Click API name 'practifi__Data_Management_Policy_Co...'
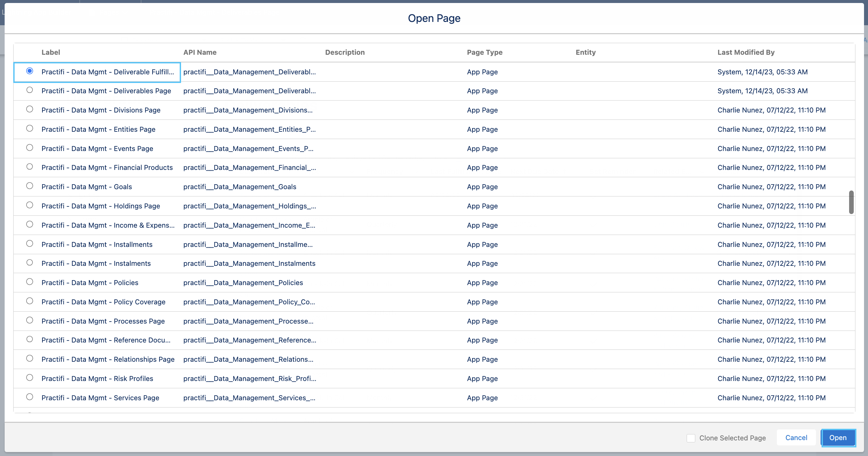 pyautogui.click(x=249, y=302)
